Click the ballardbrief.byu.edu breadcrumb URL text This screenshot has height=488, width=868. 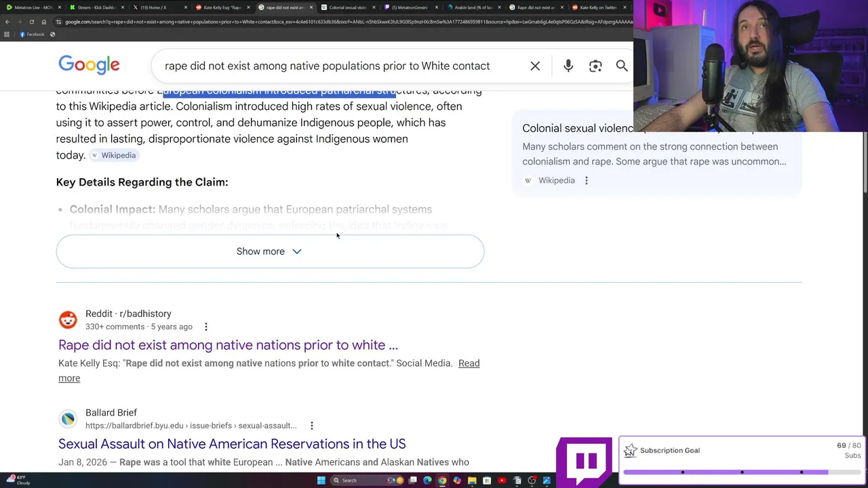pyautogui.click(x=191, y=426)
